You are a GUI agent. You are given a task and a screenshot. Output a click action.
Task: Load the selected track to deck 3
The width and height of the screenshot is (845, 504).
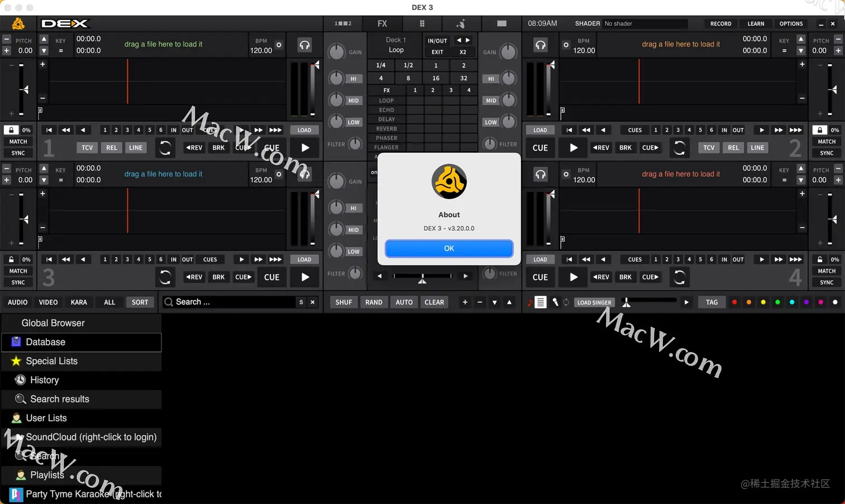304,260
